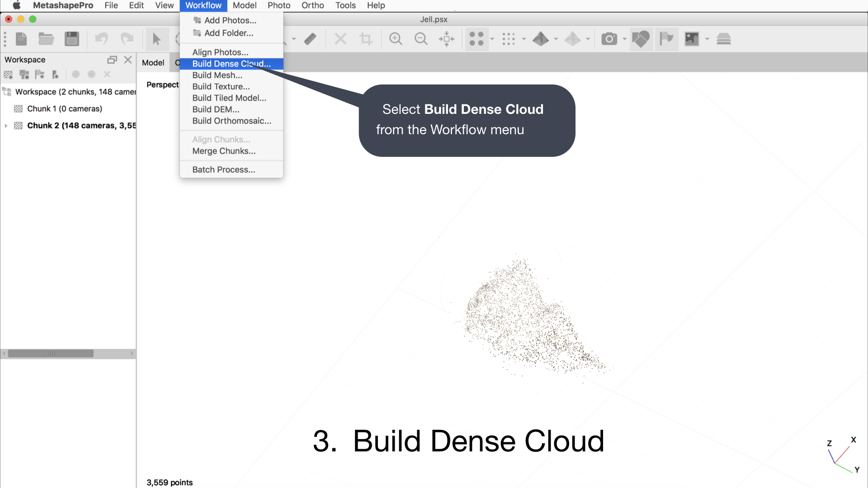Zoom in with the magnifier plus icon
This screenshot has width=868, height=488.
click(x=396, y=39)
